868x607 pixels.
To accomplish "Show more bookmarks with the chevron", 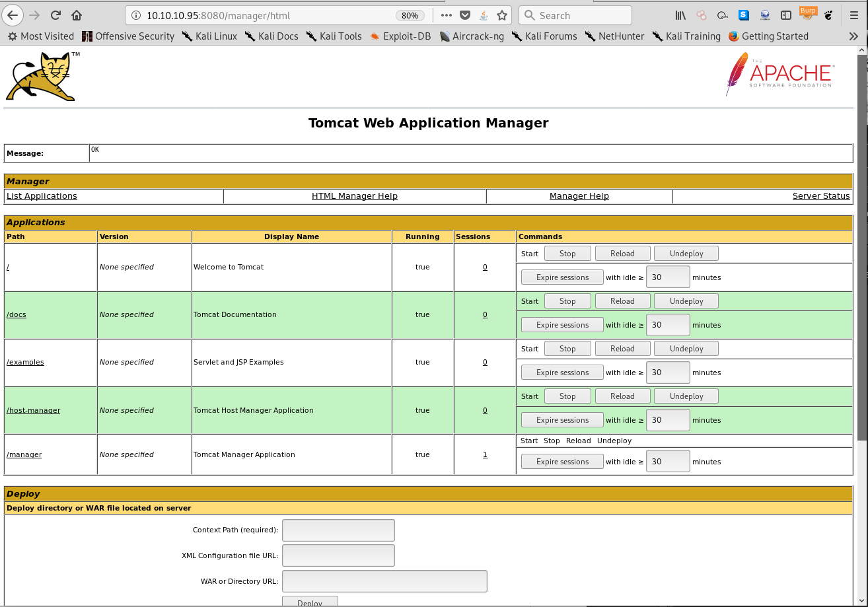I will pyautogui.click(x=854, y=36).
